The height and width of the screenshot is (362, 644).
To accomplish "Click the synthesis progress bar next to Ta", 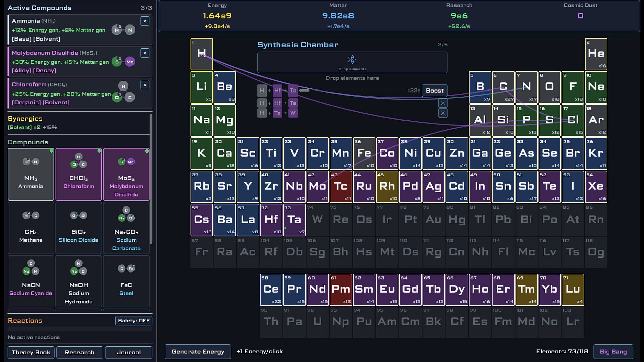I will coord(304,90).
